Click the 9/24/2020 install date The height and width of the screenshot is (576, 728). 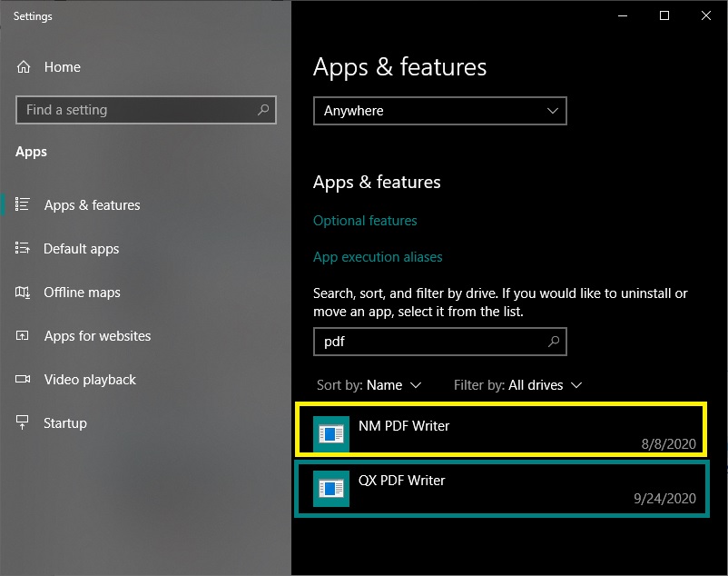(664, 499)
